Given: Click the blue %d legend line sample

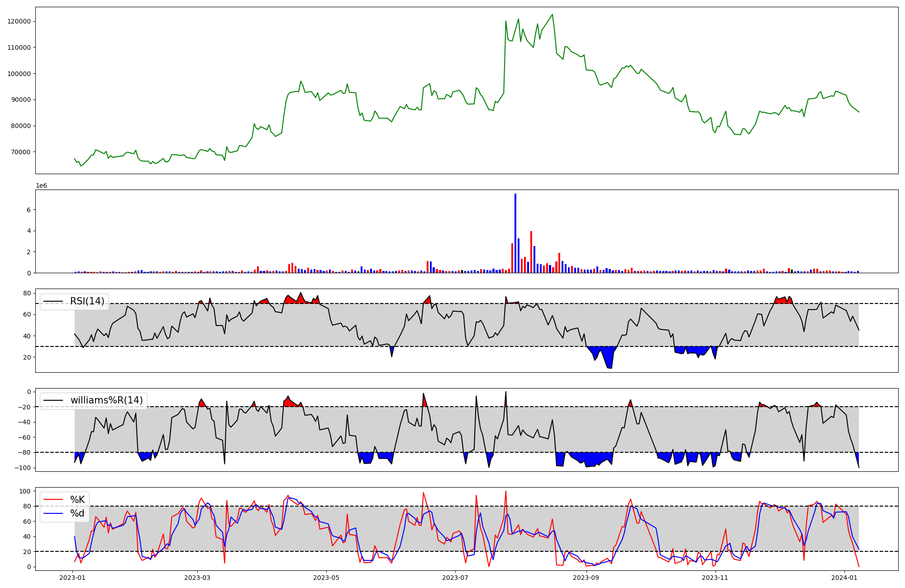Looking at the screenshot, I should [53, 513].
